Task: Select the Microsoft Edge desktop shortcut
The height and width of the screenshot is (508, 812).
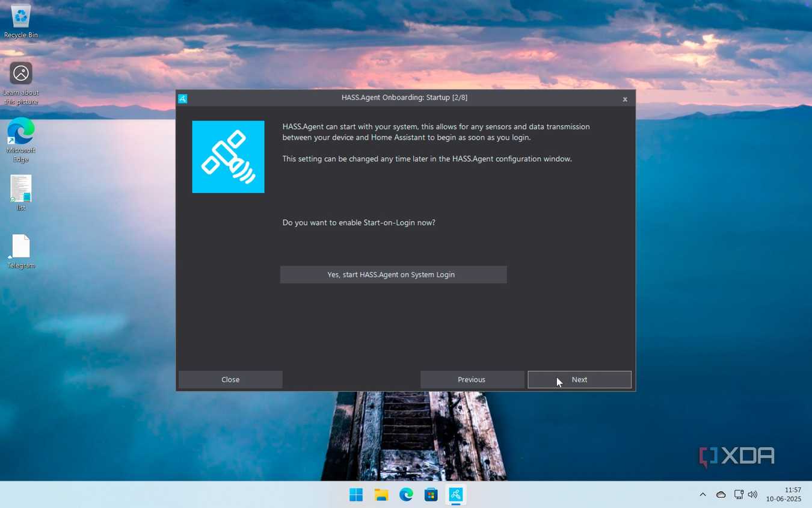Action: [20, 140]
